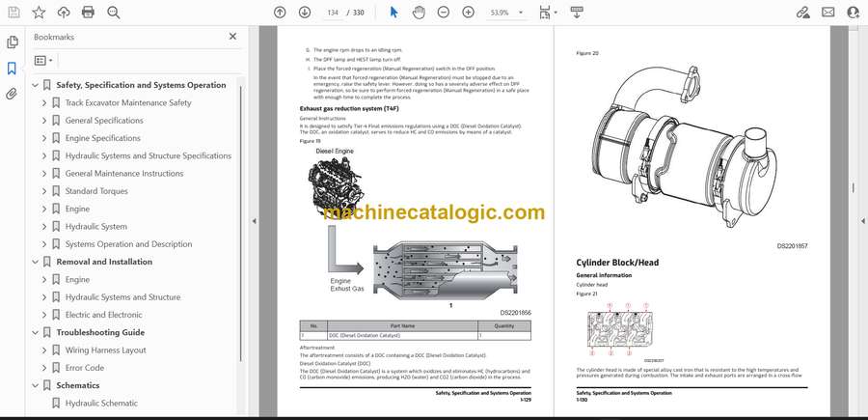Click the bookmarks panel scrollbar
868x420 pixels.
click(241, 222)
